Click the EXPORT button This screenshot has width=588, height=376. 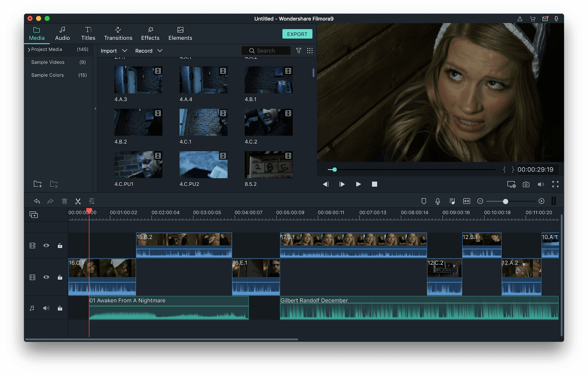297,34
